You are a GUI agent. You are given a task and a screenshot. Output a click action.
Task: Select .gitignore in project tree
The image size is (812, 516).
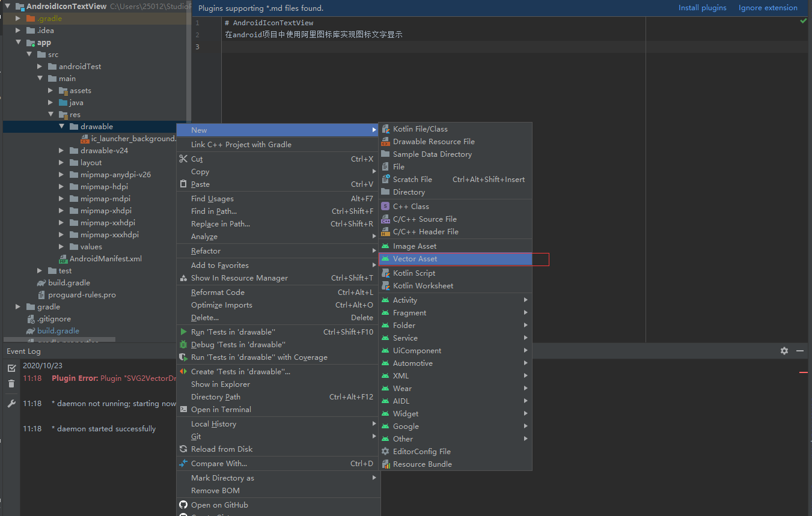tap(53, 319)
